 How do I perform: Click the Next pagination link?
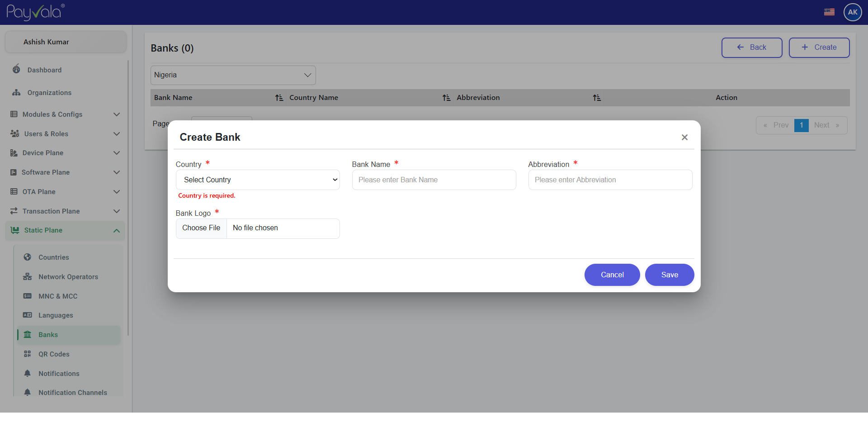tap(826, 125)
